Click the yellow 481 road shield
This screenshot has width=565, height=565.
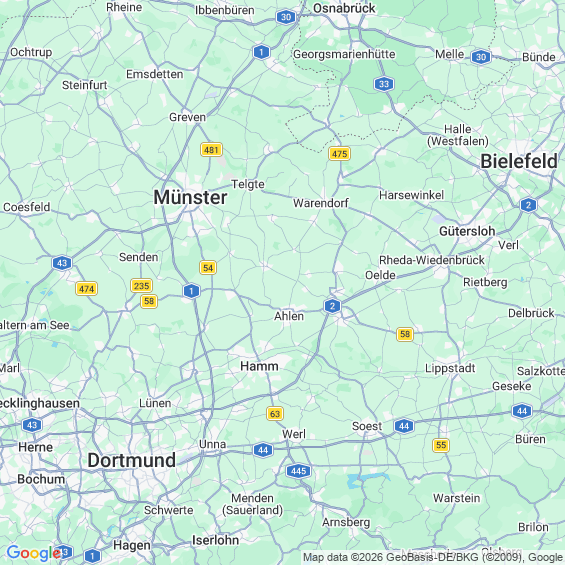(211, 149)
